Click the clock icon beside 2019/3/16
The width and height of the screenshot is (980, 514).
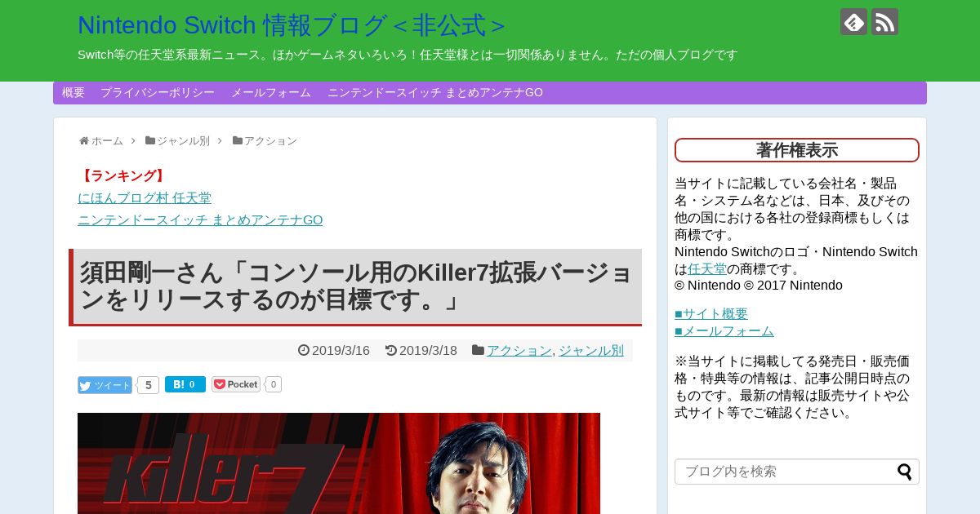click(304, 350)
